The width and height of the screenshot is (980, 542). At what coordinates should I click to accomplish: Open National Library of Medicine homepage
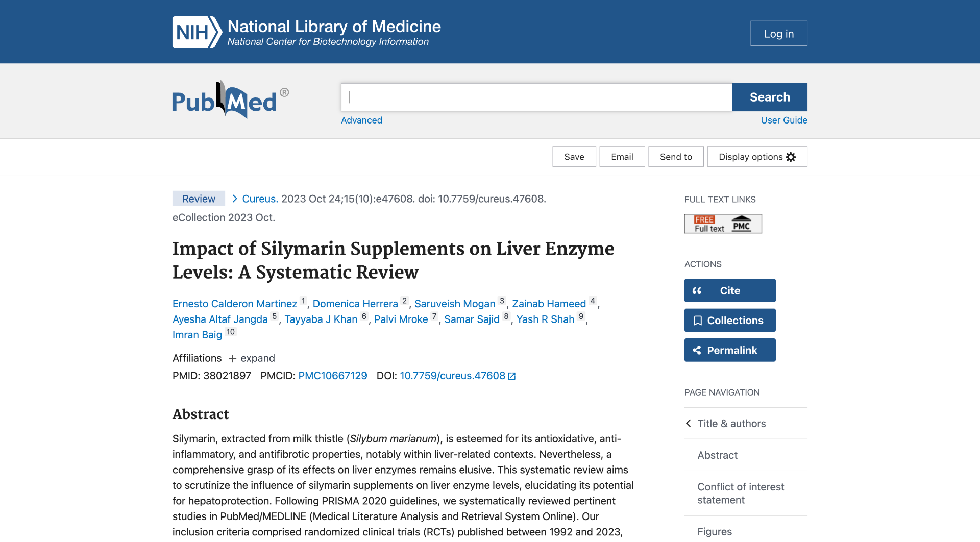[x=334, y=32]
